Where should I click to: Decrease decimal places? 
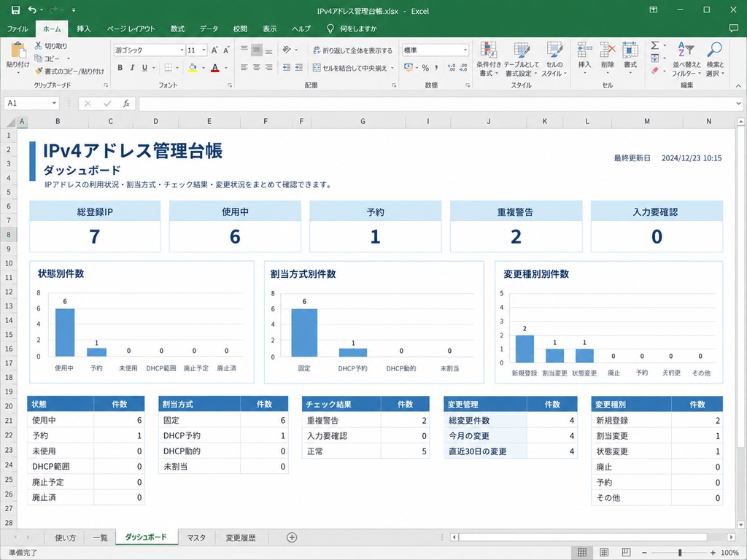(x=463, y=68)
